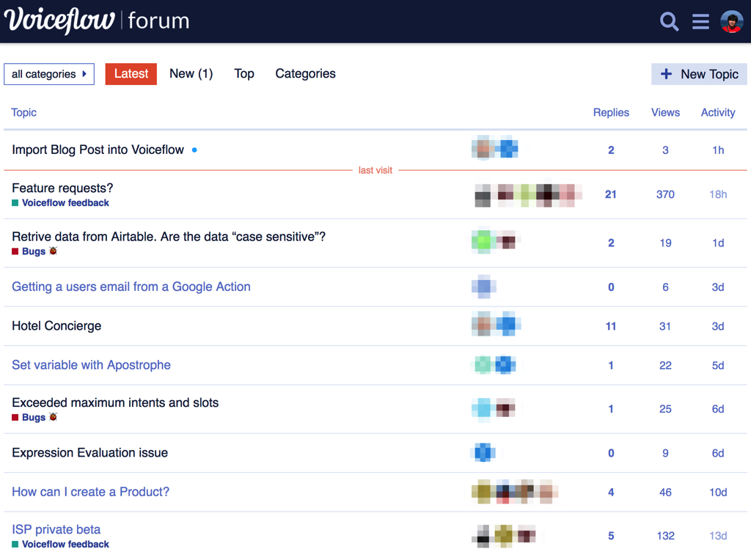Viewport: 751px width, 560px height.
Task: Click reply count 11 for Hotel Concierge
Action: pos(611,326)
